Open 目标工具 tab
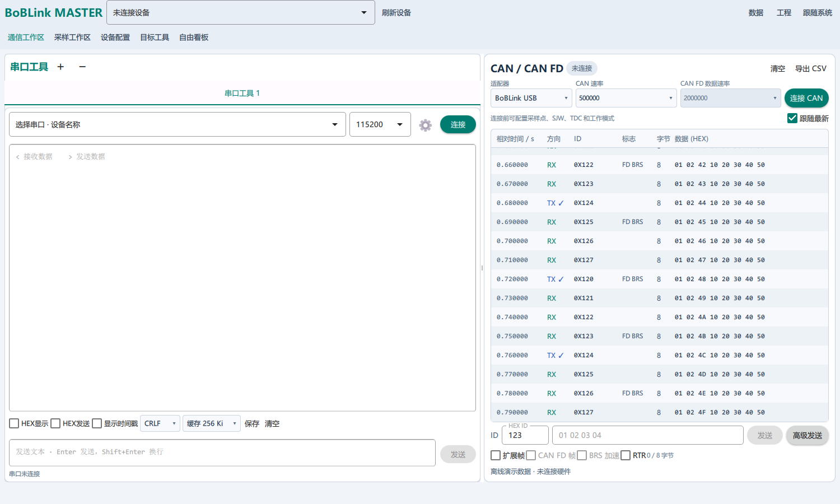 tap(155, 38)
